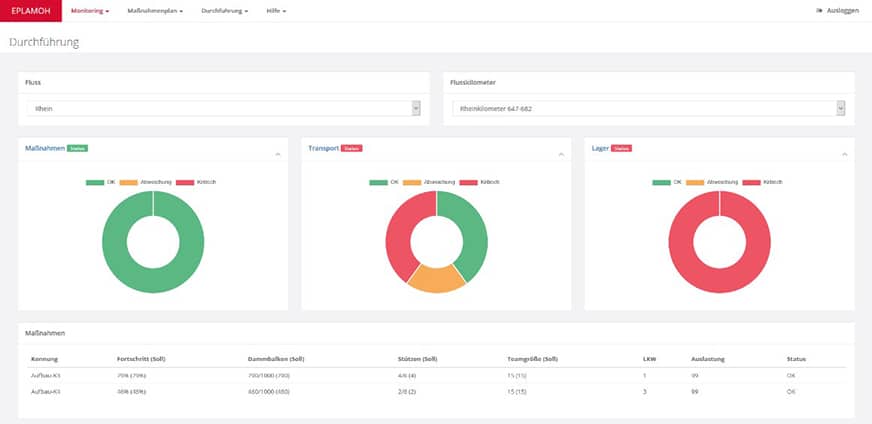
Task: Click the 700/1000 (700) Dammbalken cell
Action: [x=269, y=376]
